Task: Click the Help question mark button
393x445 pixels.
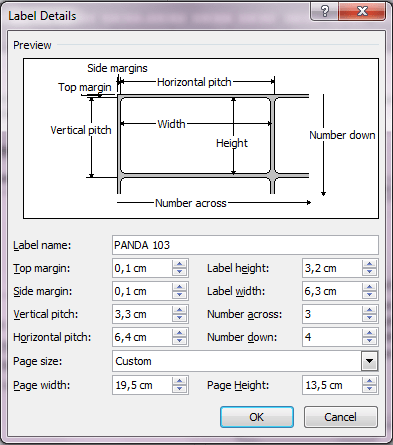Action: (x=325, y=12)
